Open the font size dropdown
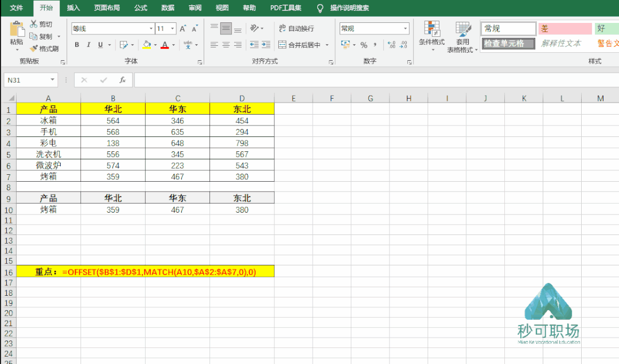This screenshot has width=619, height=364. (172, 28)
